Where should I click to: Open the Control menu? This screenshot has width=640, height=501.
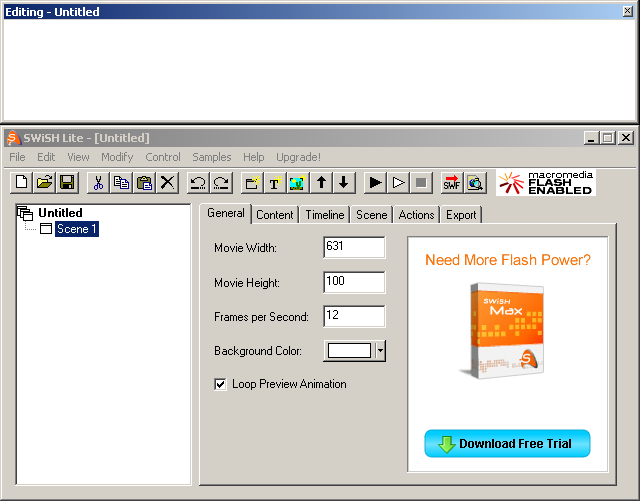click(163, 157)
